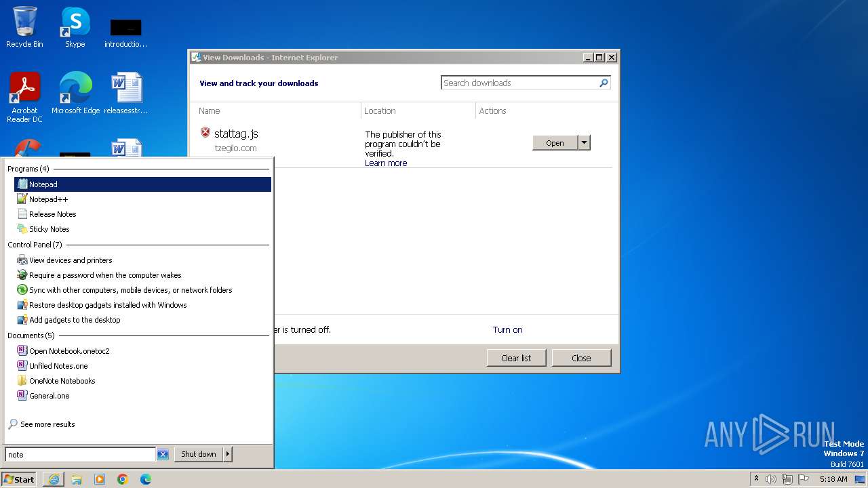Image resolution: width=868 pixels, height=488 pixels.
Task: Click the Sticky Notes icon
Action: click(x=22, y=229)
